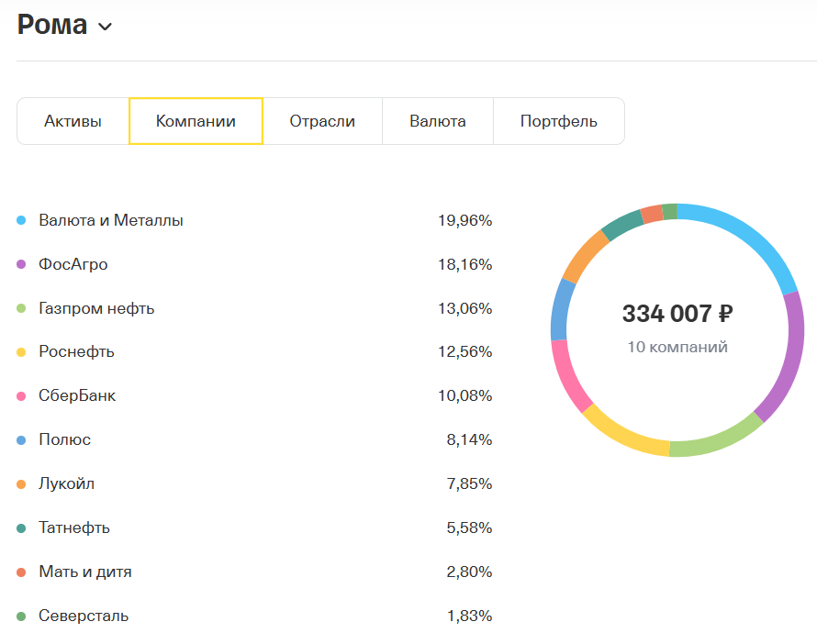
Task: Click the 7,85% share value
Action: tap(469, 483)
